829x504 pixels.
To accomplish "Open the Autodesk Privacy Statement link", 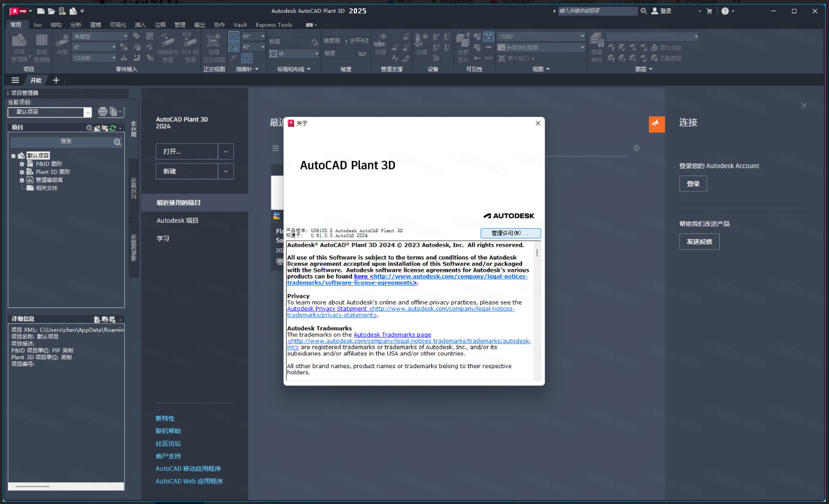I will 326,309.
